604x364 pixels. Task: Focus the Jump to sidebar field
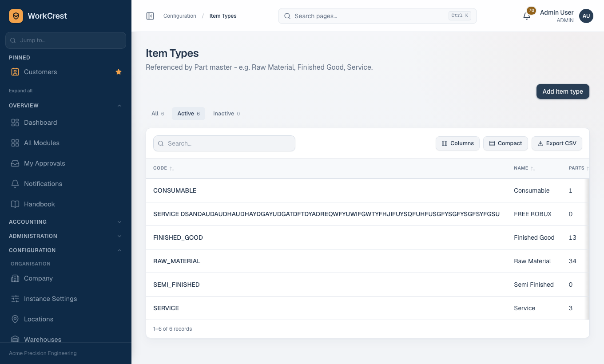coord(66,40)
